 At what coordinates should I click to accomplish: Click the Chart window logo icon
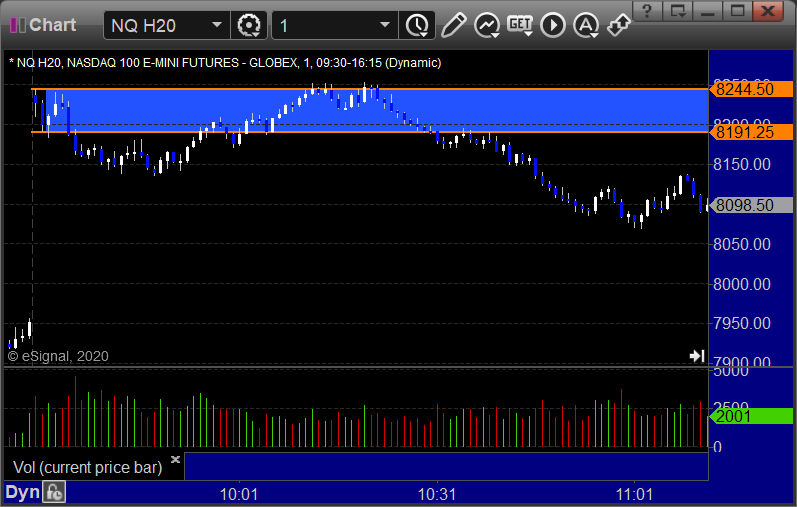18,25
